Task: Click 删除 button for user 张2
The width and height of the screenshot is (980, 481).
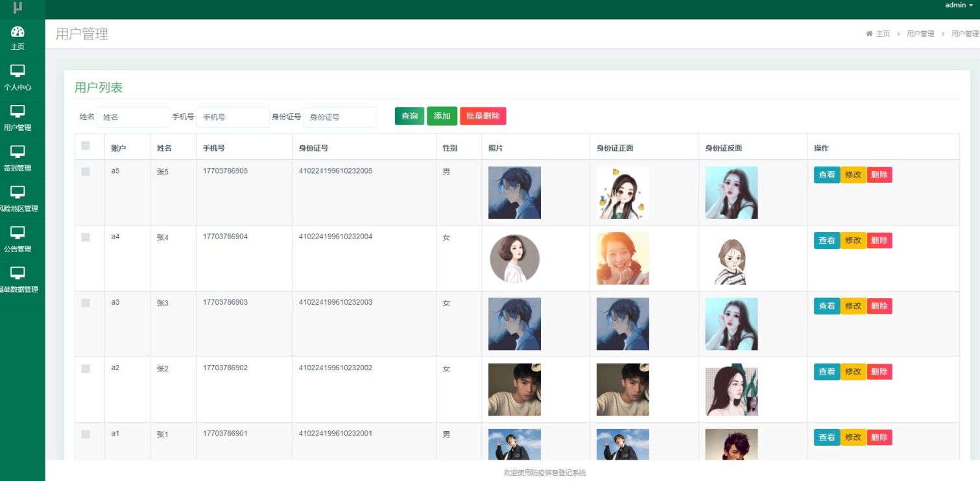Action: [x=879, y=372]
